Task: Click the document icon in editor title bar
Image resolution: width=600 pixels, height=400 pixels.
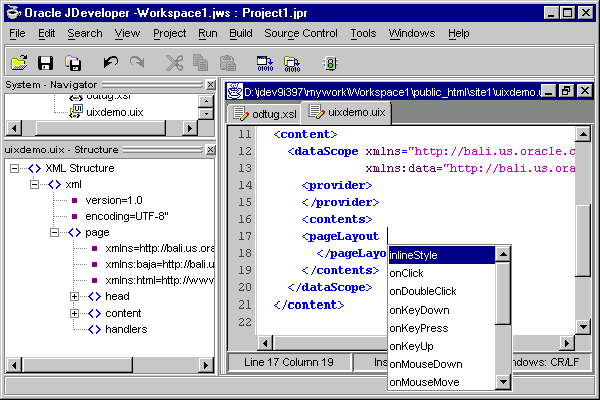Action: click(235, 91)
